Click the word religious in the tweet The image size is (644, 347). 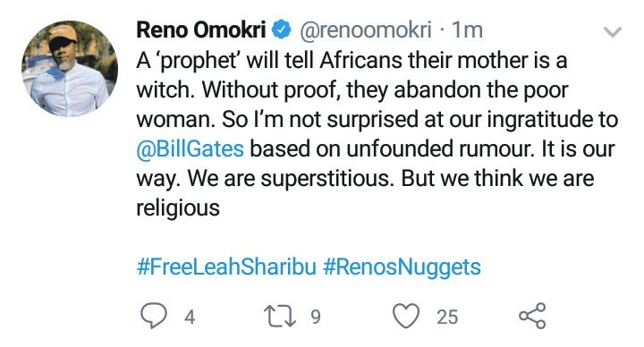click(x=178, y=208)
